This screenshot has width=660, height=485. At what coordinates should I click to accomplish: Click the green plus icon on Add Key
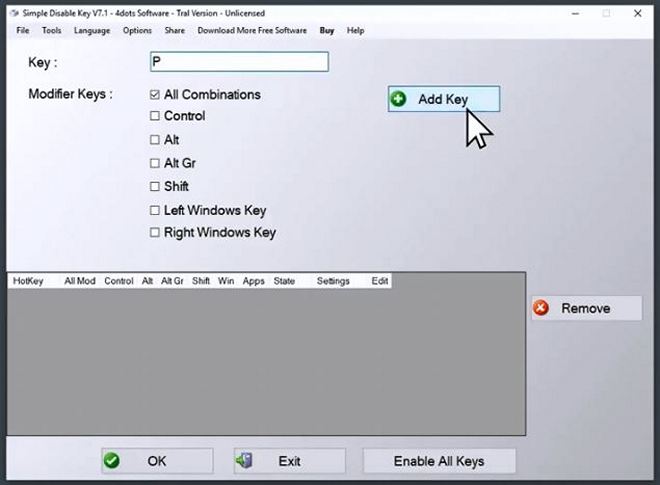(398, 99)
